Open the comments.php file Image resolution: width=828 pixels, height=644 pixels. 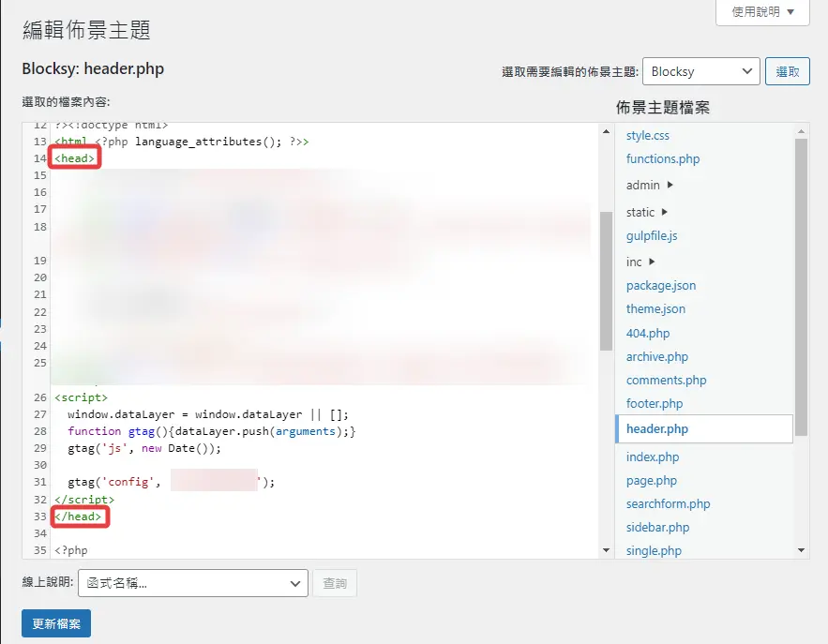pyautogui.click(x=667, y=380)
